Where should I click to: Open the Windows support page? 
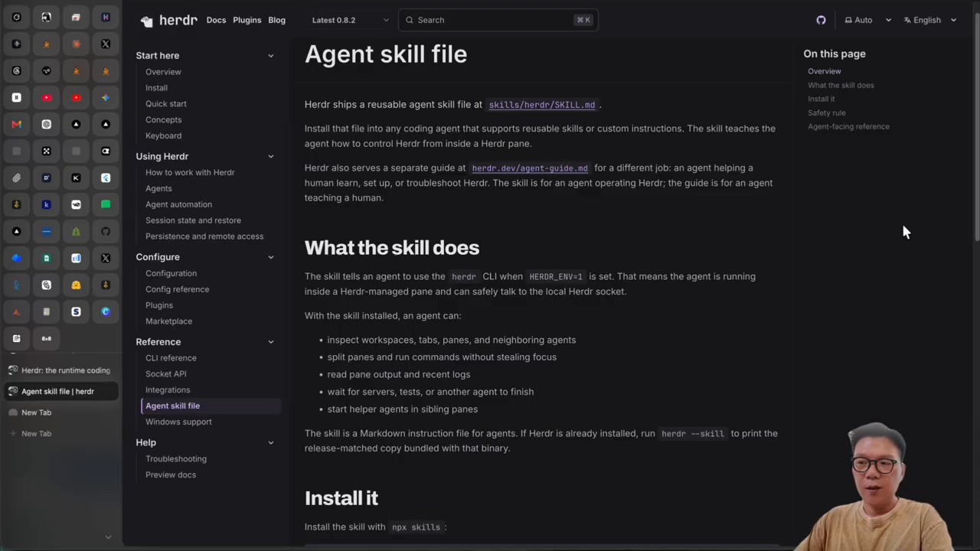[x=178, y=422]
